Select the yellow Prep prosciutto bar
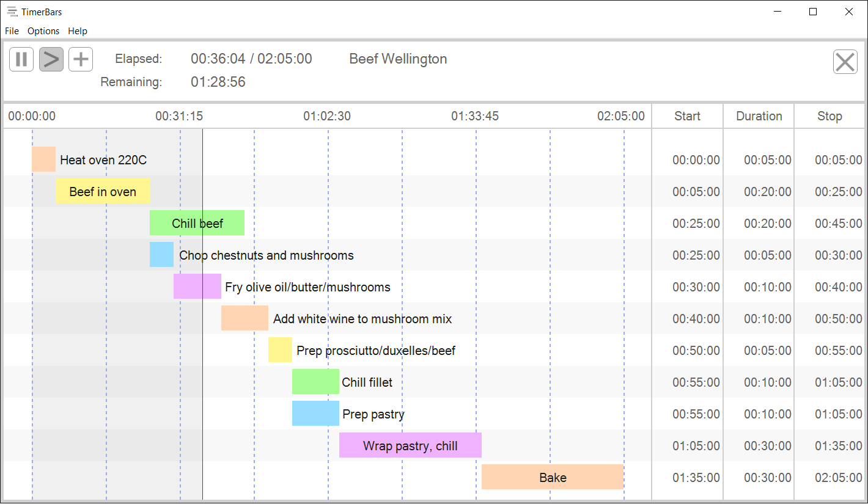 click(280, 350)
